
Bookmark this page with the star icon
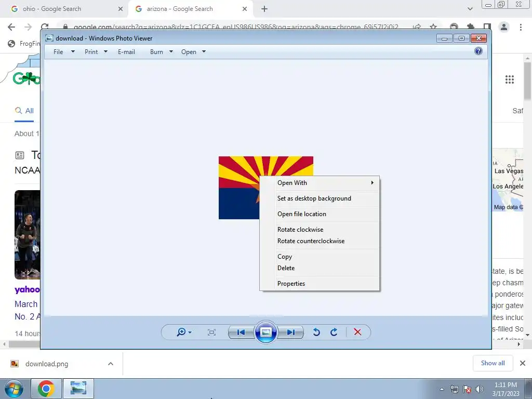click(433, 27)
